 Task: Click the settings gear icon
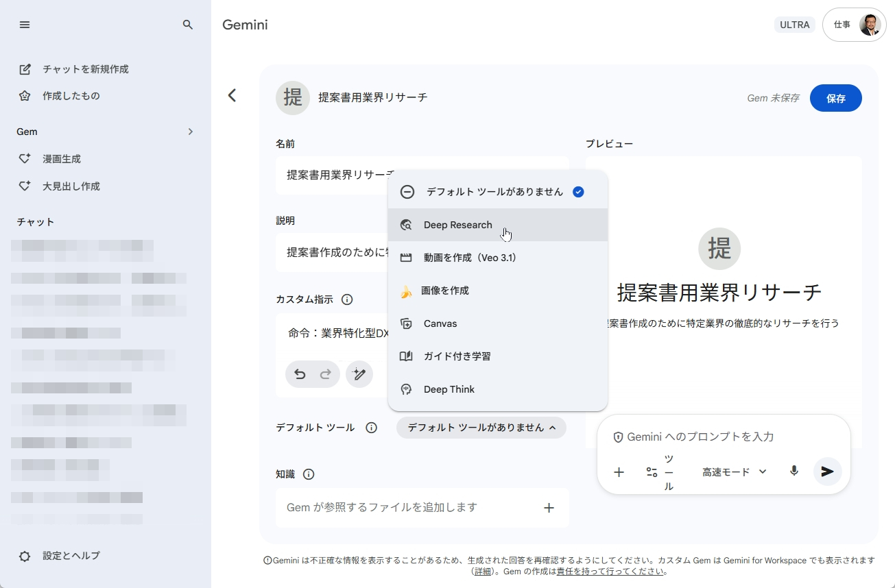25,556
